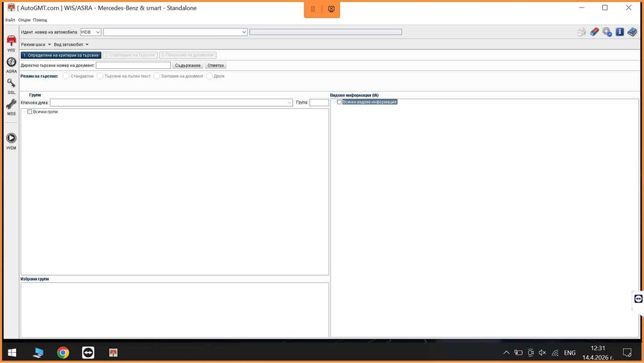
Task: Open the Опции menu
Action: coord(24,20)
